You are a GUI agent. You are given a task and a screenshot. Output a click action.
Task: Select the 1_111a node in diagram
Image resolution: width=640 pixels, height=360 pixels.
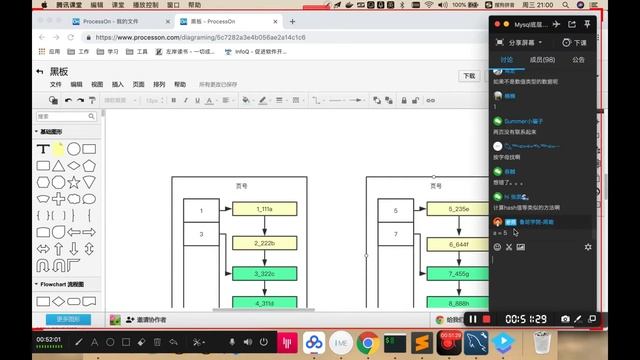[264, 209]
